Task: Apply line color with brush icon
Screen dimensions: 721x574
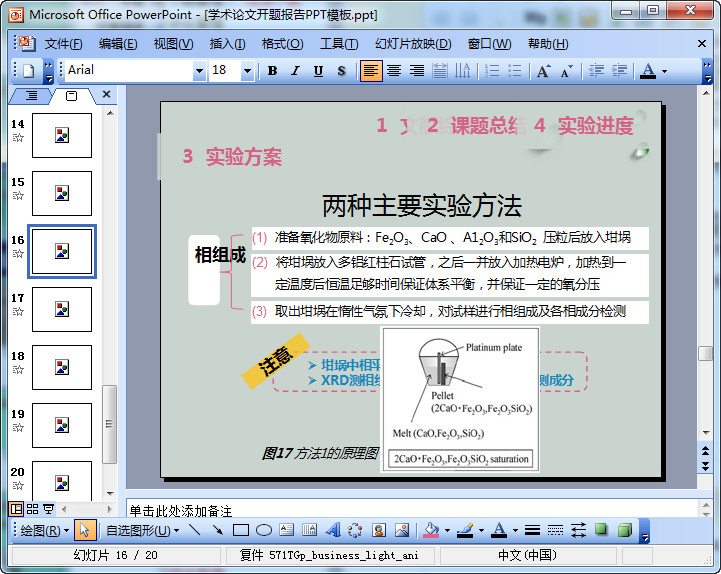Action: point(465,530)
